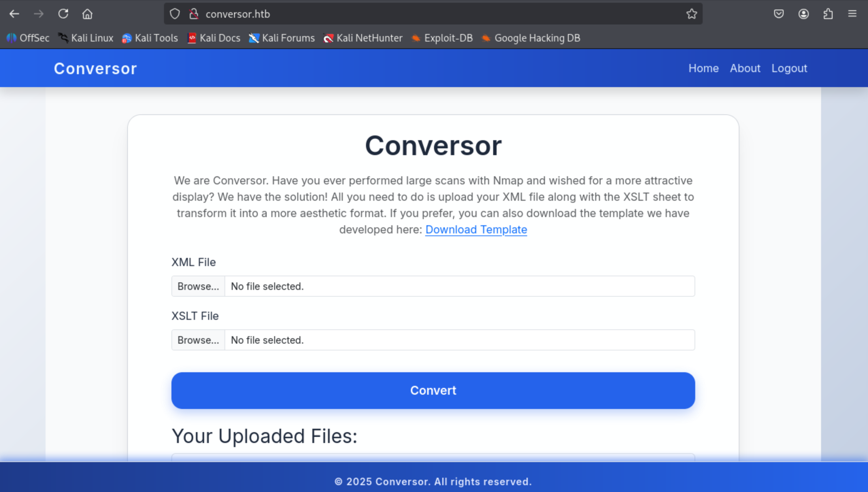
Task: Click the Download Template link
Action: tap(475, 230)
